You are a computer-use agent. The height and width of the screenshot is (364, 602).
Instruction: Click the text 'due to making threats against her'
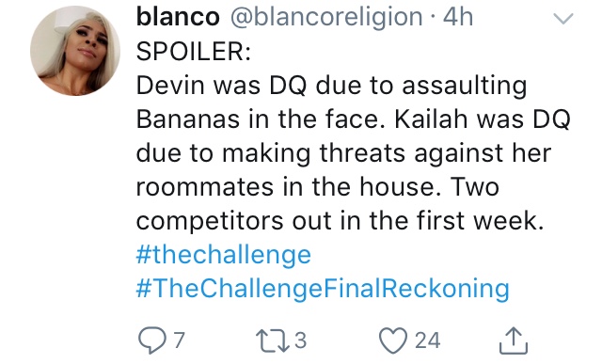343,153
